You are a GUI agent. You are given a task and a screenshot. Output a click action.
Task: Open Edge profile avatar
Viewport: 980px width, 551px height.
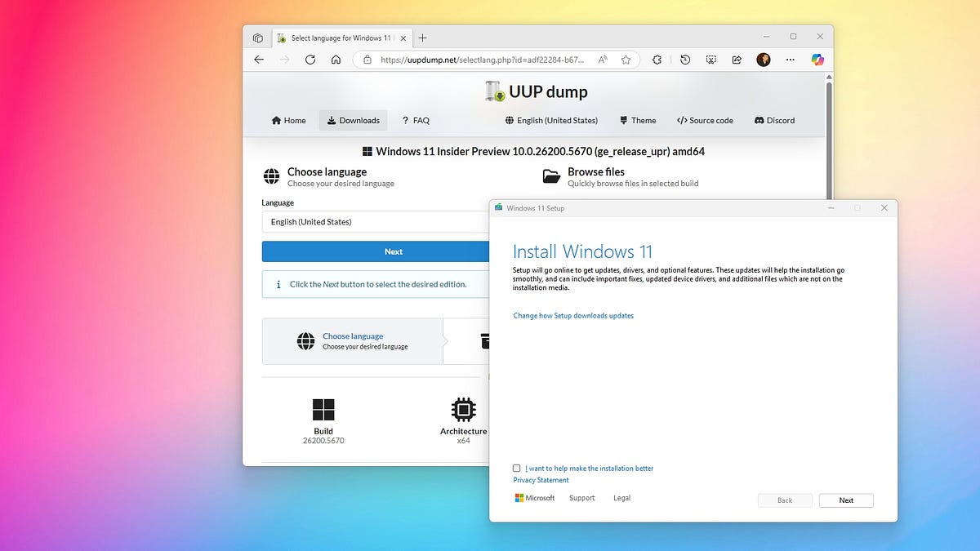[764, 60]
